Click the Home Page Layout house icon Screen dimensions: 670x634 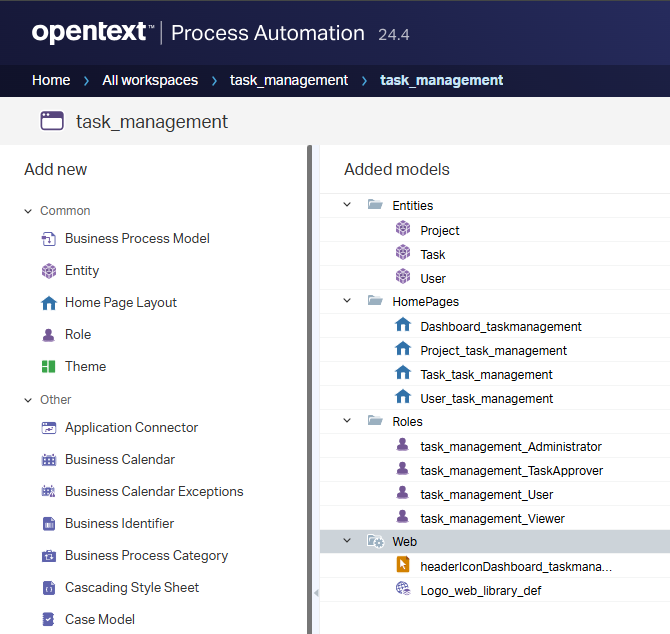pyautogui.click(x=48, y=303)
